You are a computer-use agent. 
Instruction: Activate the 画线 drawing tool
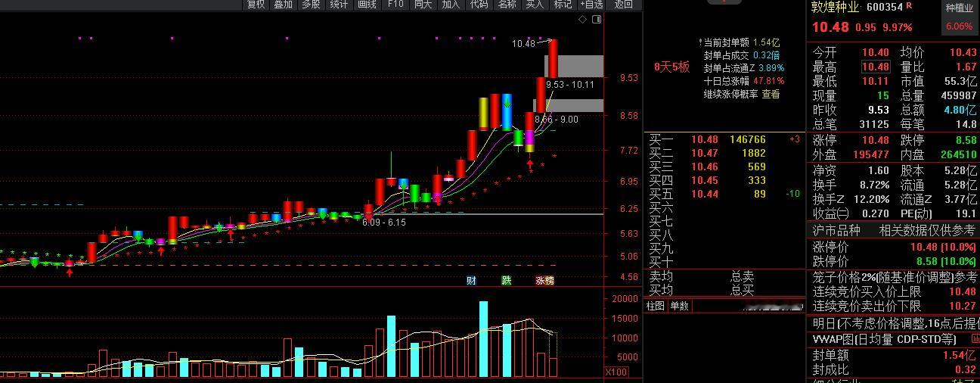click(367, 5)
